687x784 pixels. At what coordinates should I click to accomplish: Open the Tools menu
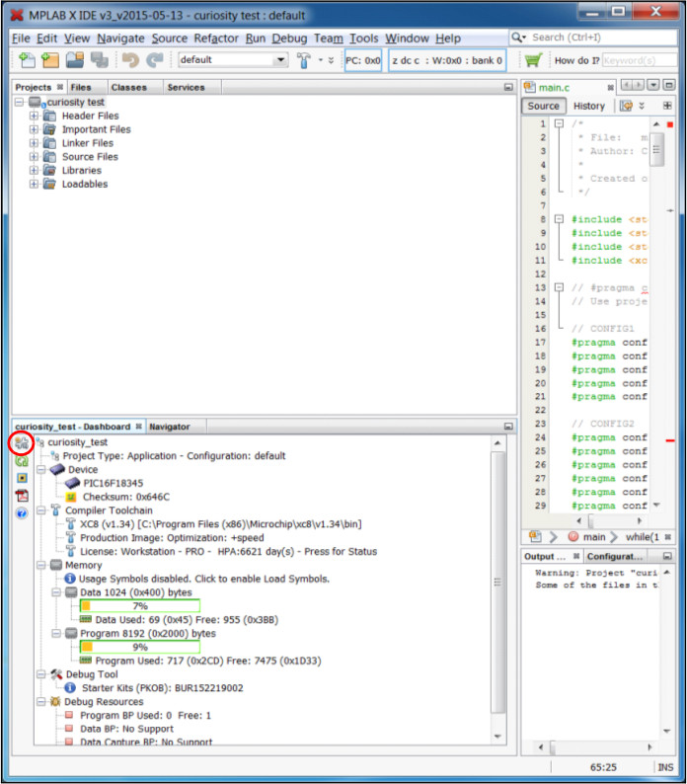click(x=364, y=39)
